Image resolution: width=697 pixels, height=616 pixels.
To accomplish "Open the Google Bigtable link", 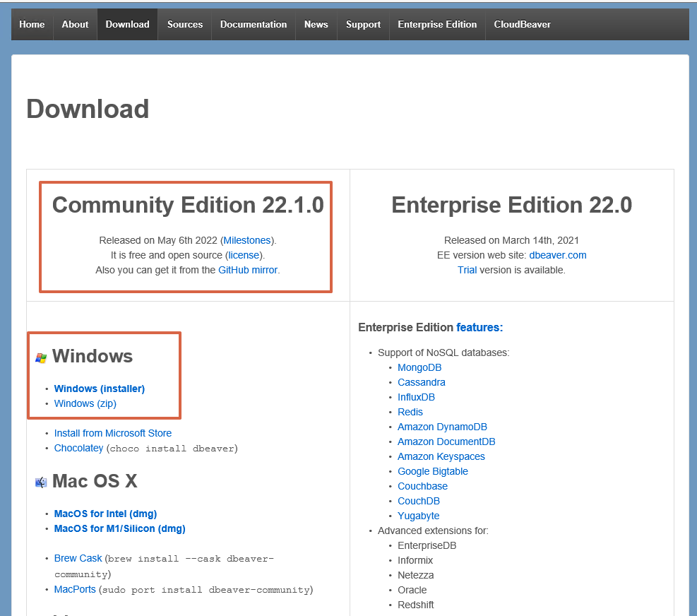I will (x=432, y=471).
